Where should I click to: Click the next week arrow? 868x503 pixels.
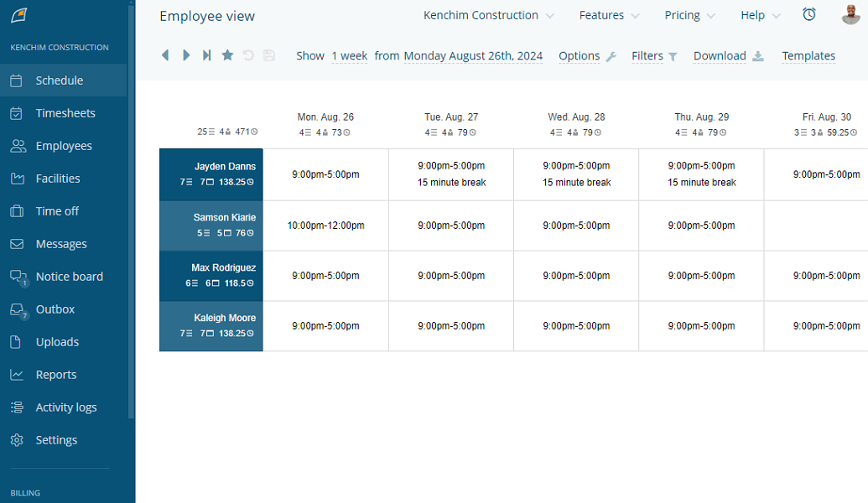pyautogui.click(x=186, y=55)
